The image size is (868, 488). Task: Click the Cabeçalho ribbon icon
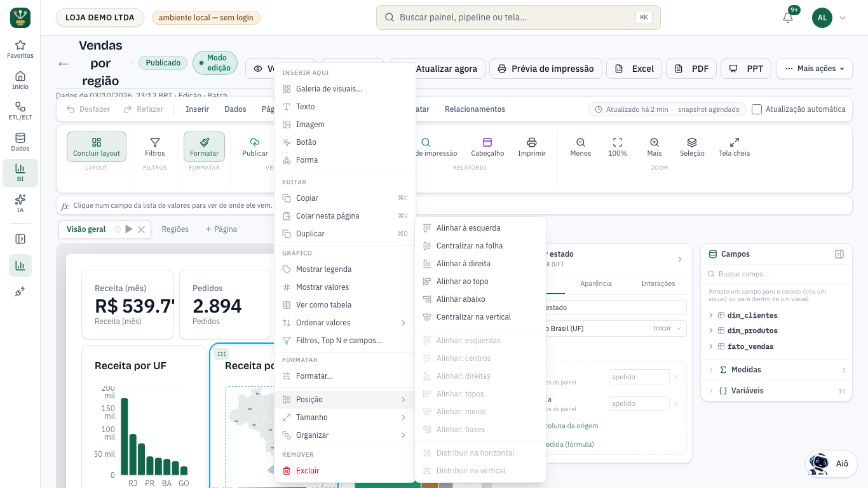point(487,147)
